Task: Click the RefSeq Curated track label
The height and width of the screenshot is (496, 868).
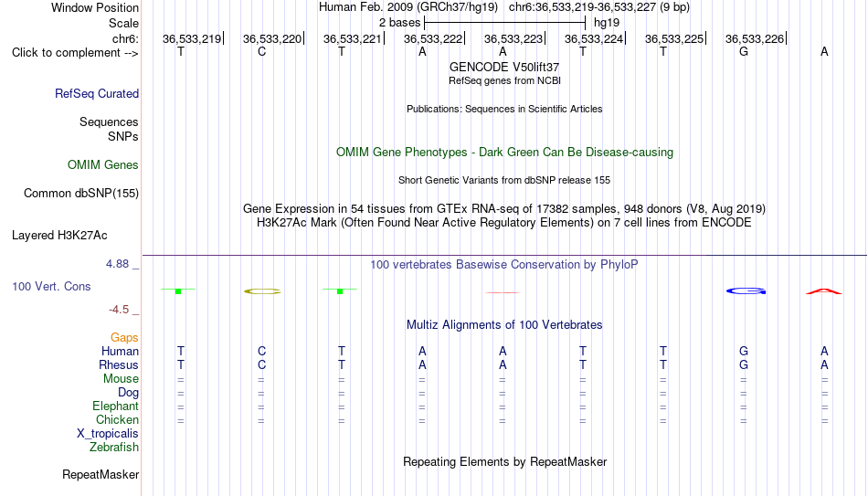Action: [x=97, y=93]
